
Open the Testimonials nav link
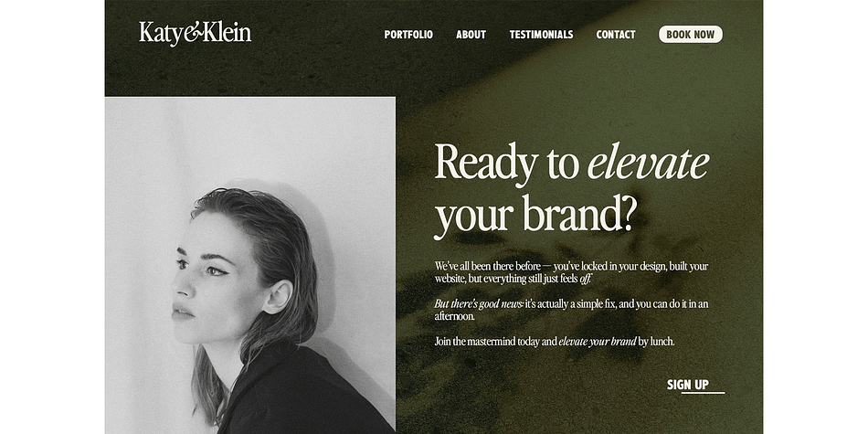pyautogui.click(x=542, y=35)
